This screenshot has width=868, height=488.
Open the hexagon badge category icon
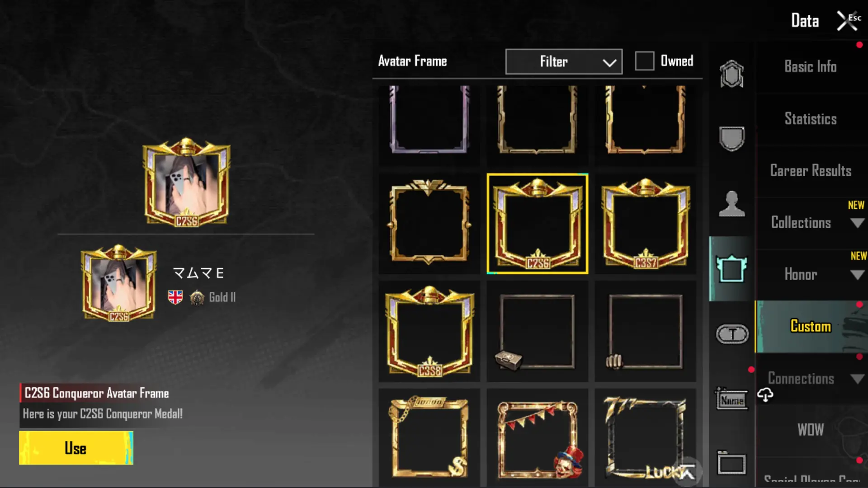(x=731, y=74)
